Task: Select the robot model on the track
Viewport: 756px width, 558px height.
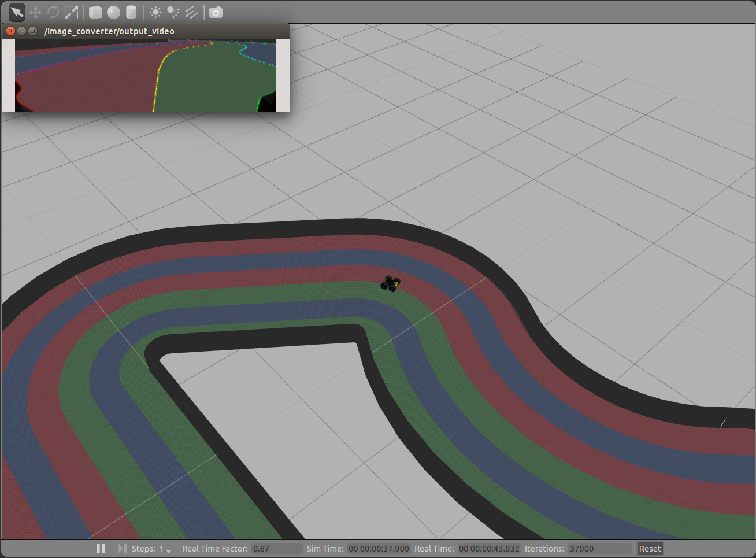Action: (x=391, y=284)
